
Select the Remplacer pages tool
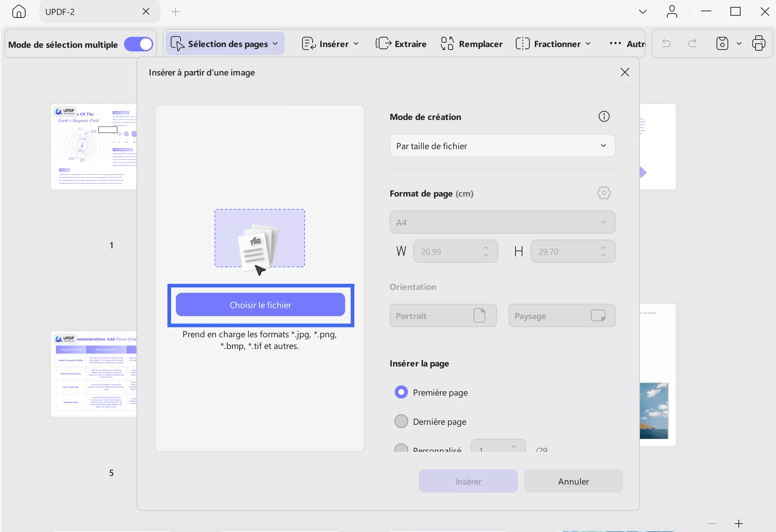tap(471, 44)
